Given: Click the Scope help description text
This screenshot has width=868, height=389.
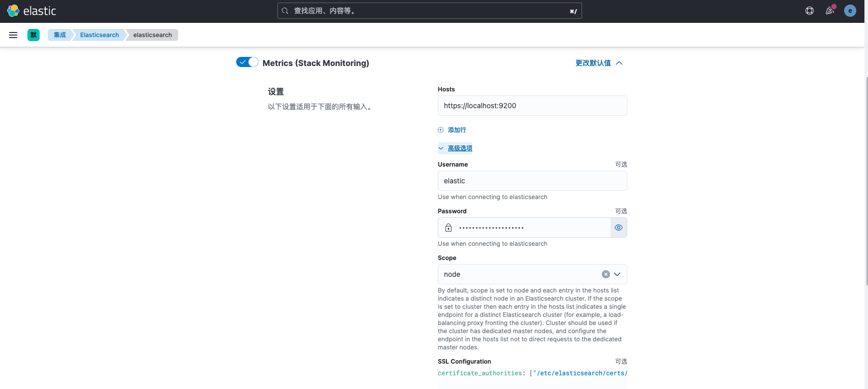Looking at the screenshot, I should (x=532, y=319).
